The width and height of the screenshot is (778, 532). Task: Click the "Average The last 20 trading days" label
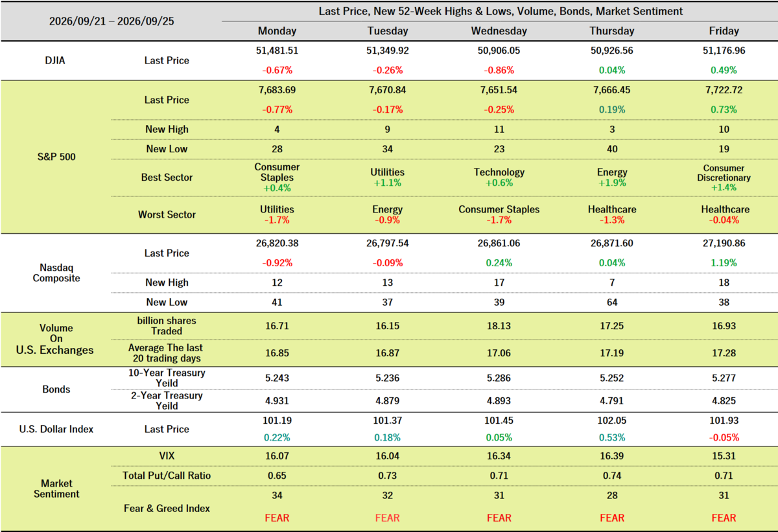point(165,353)
